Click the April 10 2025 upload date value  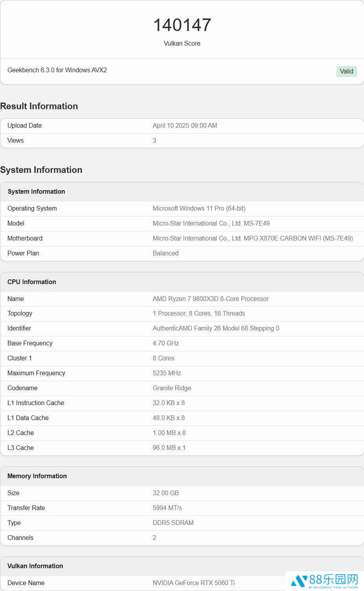tap(185, 126)
